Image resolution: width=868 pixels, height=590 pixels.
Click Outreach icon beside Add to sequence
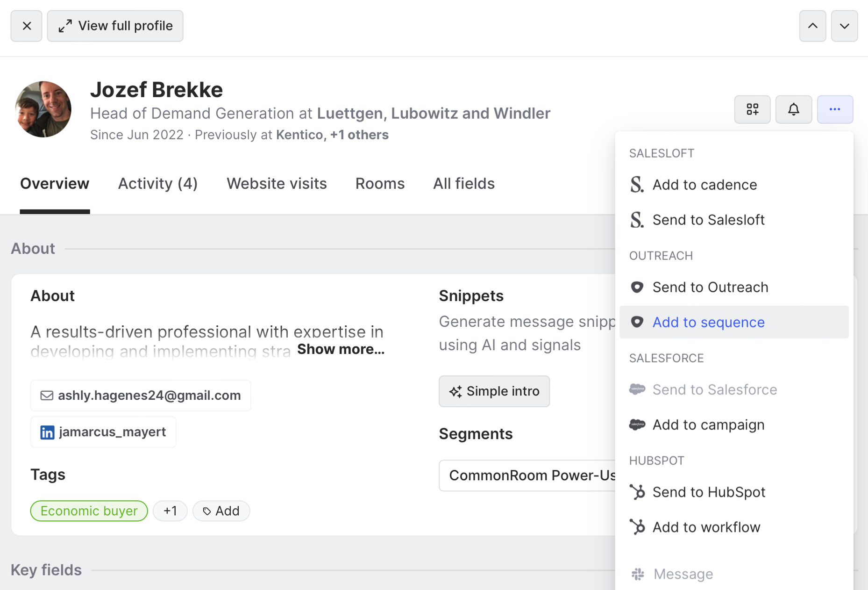click(x=637, y=322)
